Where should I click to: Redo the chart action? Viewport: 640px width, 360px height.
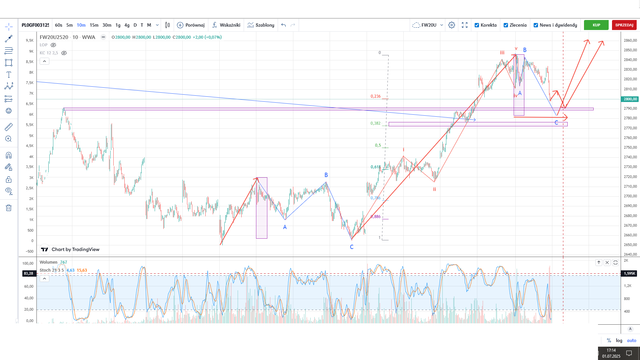click(x=293, y=25)
